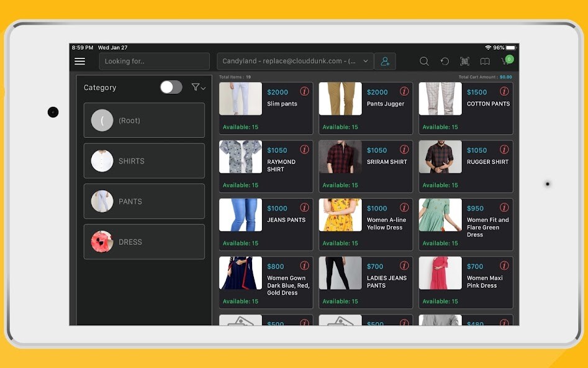Screen dimensions: 588x368
Task: Show info for Slim pants
Action: (x=304, y=91)
